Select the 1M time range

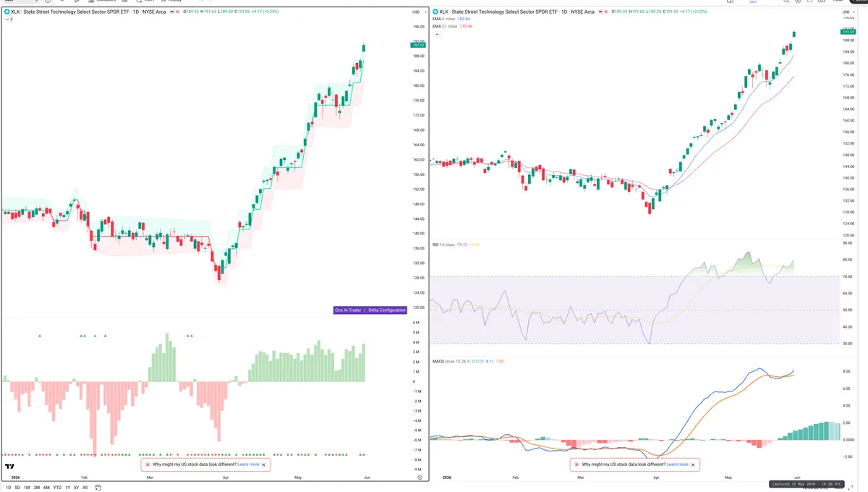27,488
